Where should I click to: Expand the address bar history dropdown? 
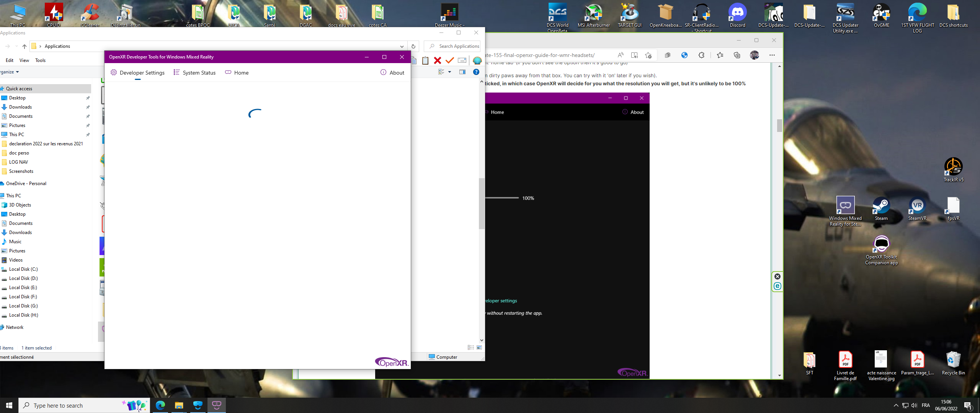pos(402,46)
